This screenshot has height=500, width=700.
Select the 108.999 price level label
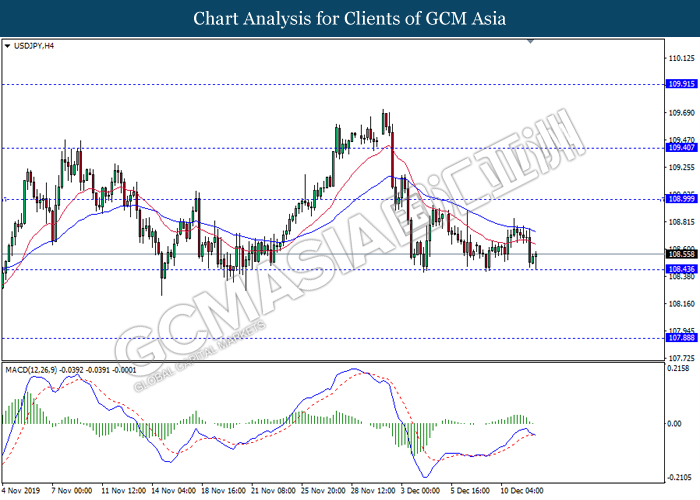click(x=681, y=199)
